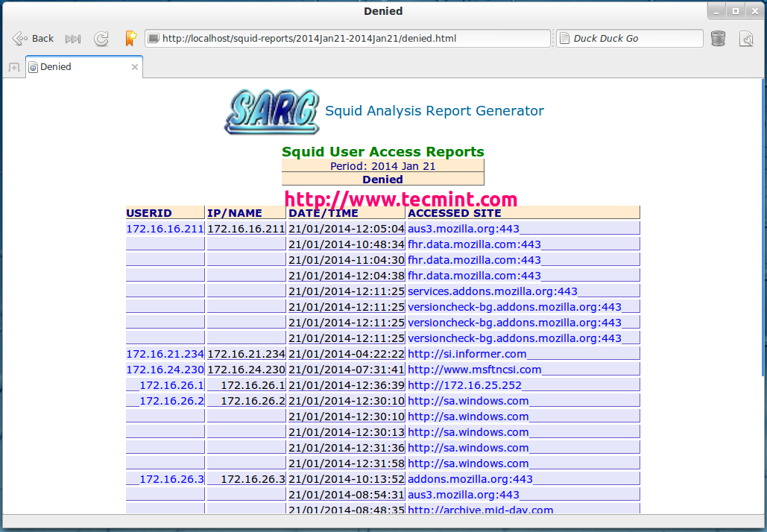This screenshot has height=532, width=767.
Task: Open the user 172.16.24.230 link
Action: [x=165, y=369]
